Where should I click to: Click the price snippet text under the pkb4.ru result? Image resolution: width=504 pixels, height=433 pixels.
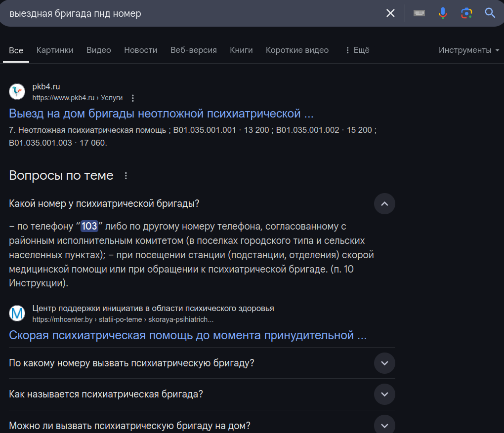(x=193, y=136)
